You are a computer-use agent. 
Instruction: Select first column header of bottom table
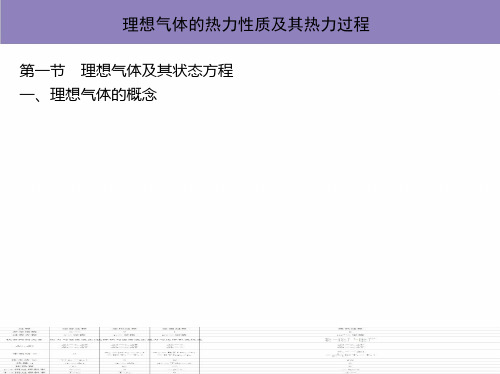tap(25, 329)
